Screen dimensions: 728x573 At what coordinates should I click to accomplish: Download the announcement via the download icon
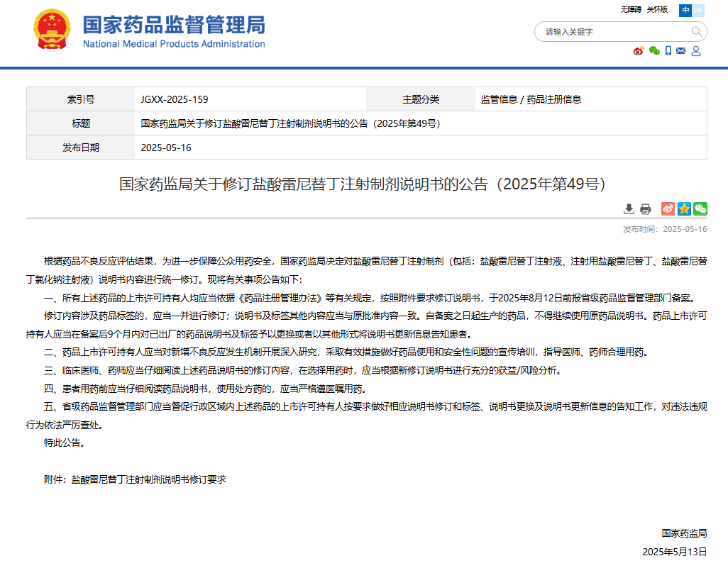point(629,208)
